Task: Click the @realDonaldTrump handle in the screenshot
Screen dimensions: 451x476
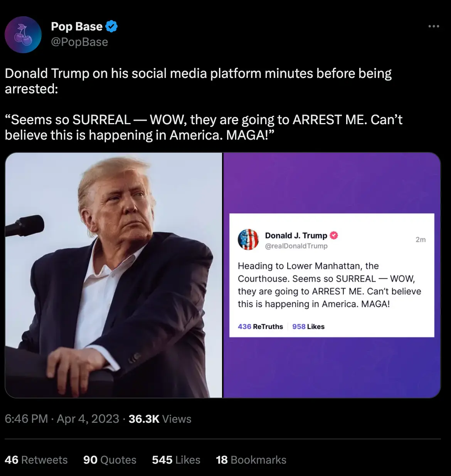Action: coord(297,246)
